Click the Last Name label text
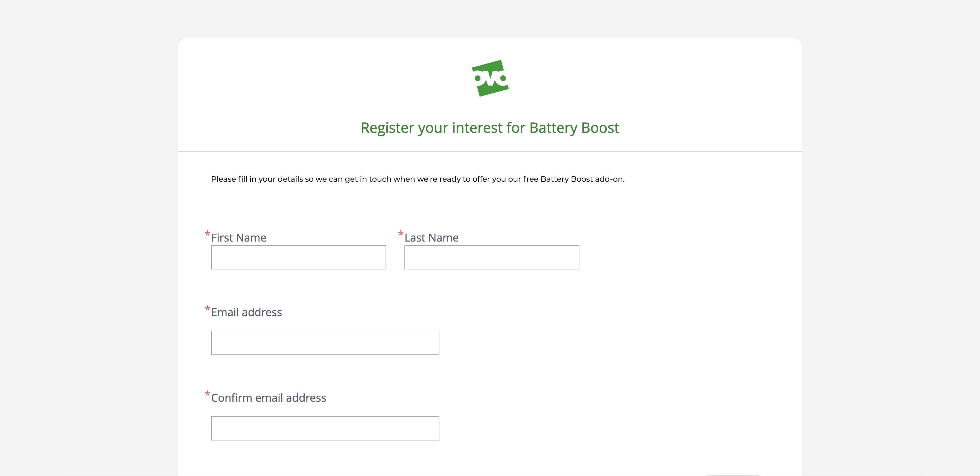Viewport: 980px width, 476px height. pyautogui.click(x=431, y=238)
